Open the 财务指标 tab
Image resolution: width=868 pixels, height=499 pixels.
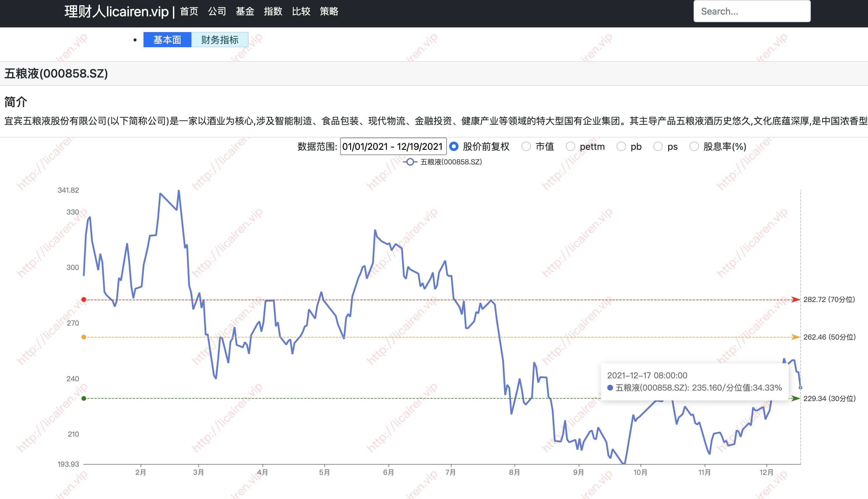(x=220, y=40)
